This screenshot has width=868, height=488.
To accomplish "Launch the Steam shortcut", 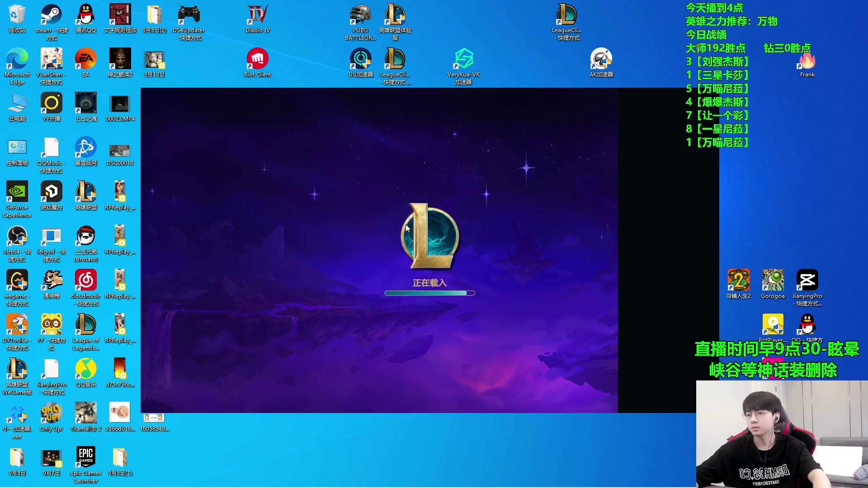I will 52,22.
